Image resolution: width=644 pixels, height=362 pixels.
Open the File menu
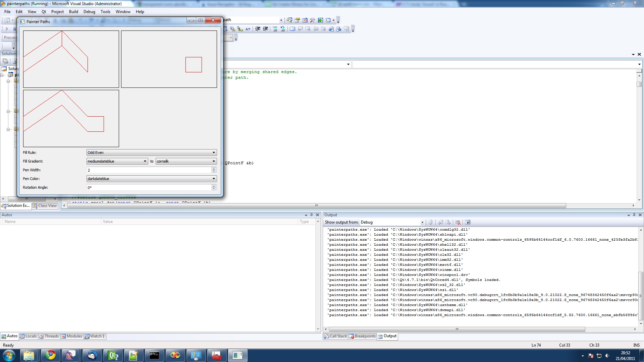point(7,11)
